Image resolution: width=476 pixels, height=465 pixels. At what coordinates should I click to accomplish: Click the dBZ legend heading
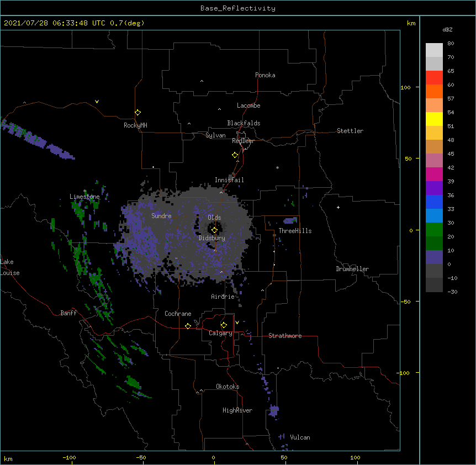tap(447, 29)
